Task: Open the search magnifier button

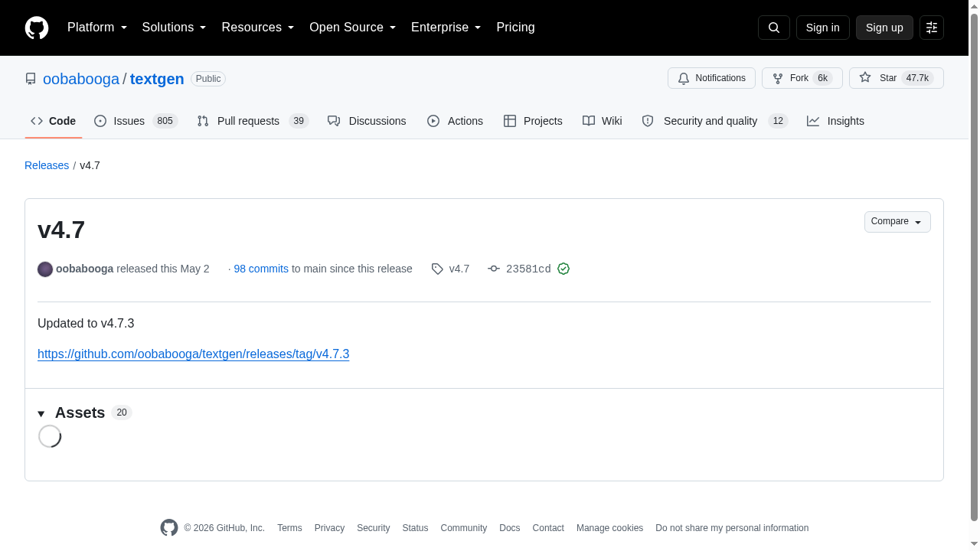Action: [x=774, y=28]
